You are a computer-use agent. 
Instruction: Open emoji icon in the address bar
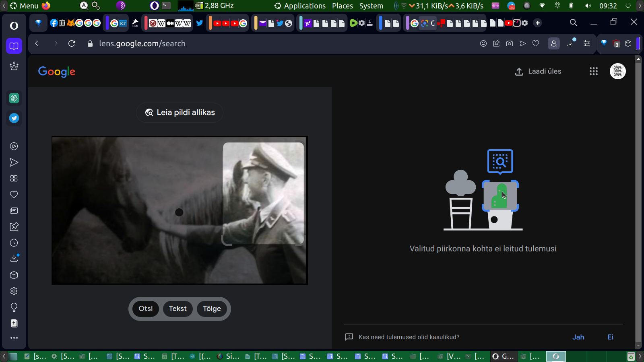pyautogui.click(x=483, y=43)
